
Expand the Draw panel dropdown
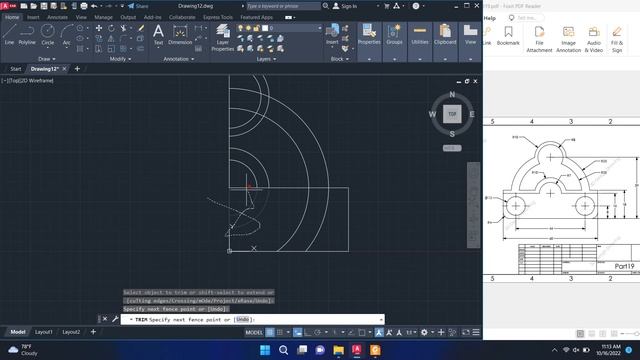(47, 59)
